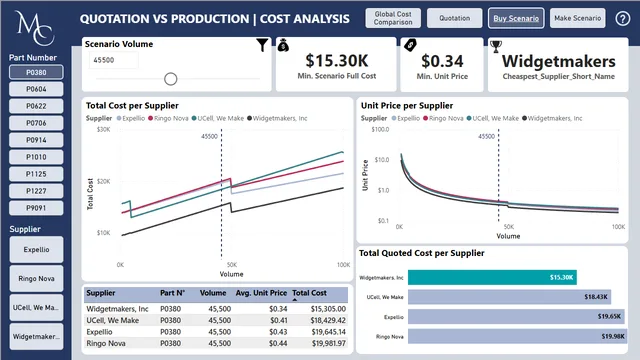
Task: Filter by supplier UCell, We Make
Action: click(x=36, y=307)
